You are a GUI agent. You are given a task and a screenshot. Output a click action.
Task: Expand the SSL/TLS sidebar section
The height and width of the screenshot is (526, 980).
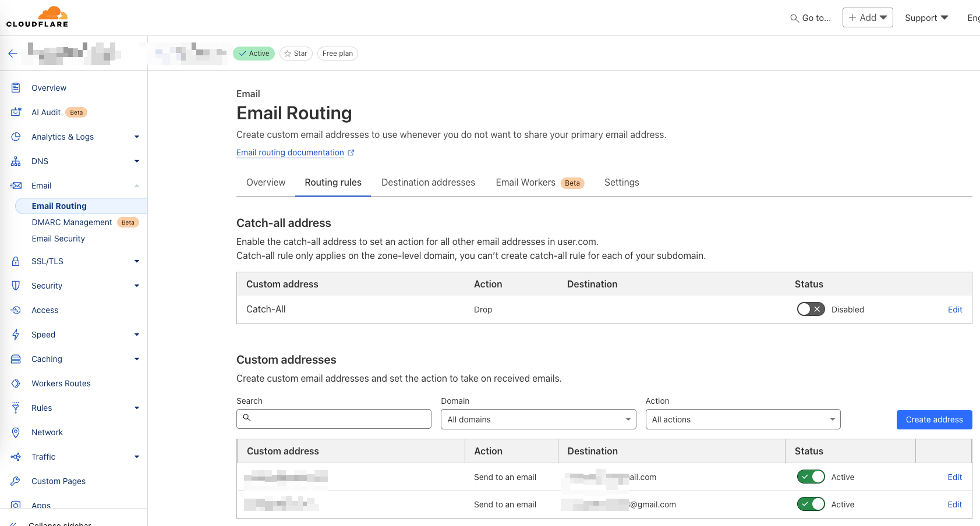click(x=137, y=261)
